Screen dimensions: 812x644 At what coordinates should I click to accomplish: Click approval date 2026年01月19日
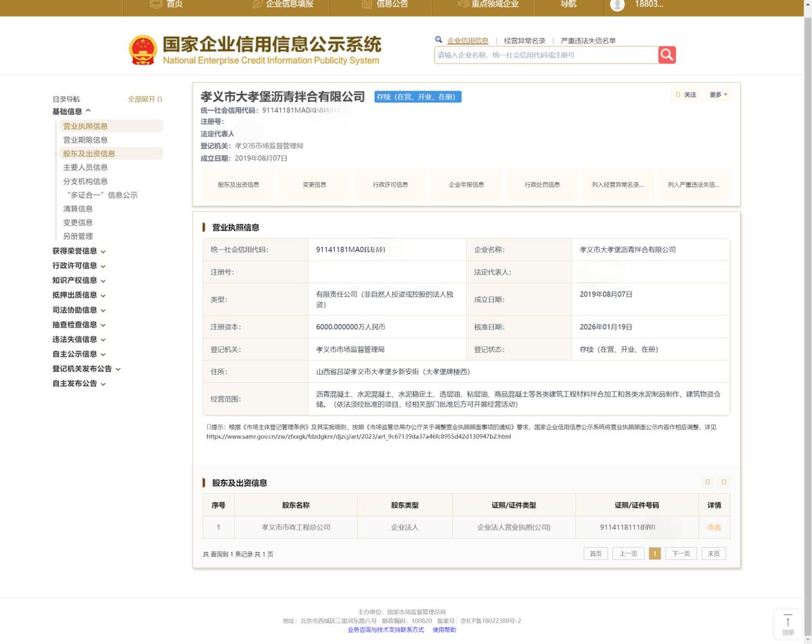pos(606,327)
